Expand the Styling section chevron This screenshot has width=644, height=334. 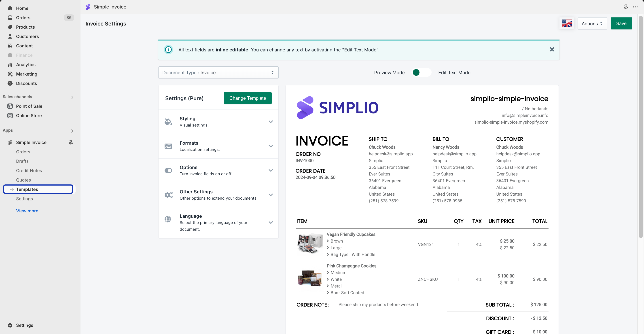[271, 122]
